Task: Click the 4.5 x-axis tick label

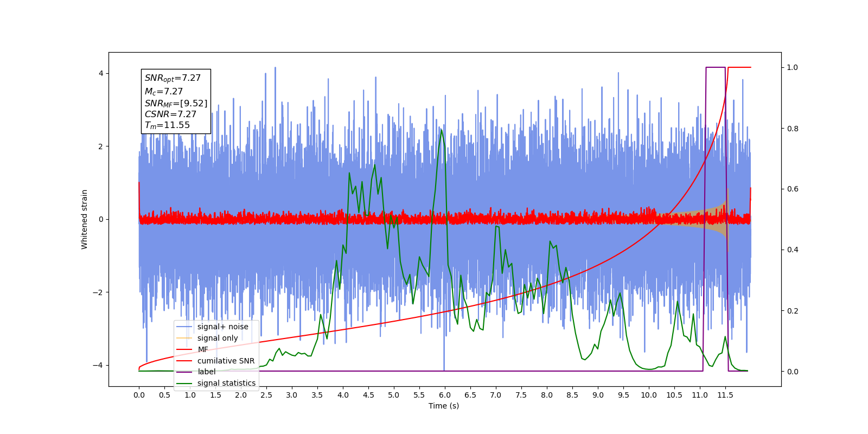Action: click(368, 395)
